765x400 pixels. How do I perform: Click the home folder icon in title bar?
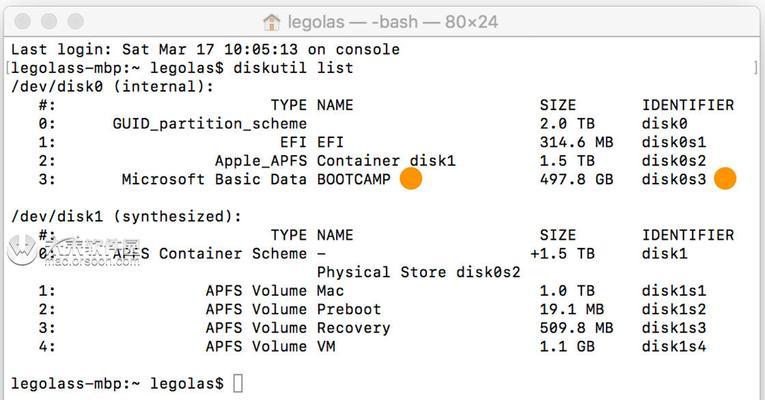pyautogui.click(x=272, y=22)
